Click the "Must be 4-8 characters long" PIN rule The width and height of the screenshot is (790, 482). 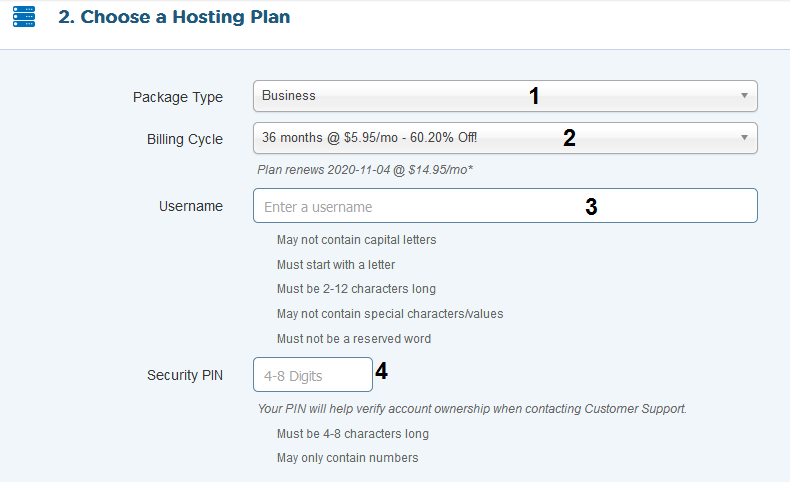[353, 434]
